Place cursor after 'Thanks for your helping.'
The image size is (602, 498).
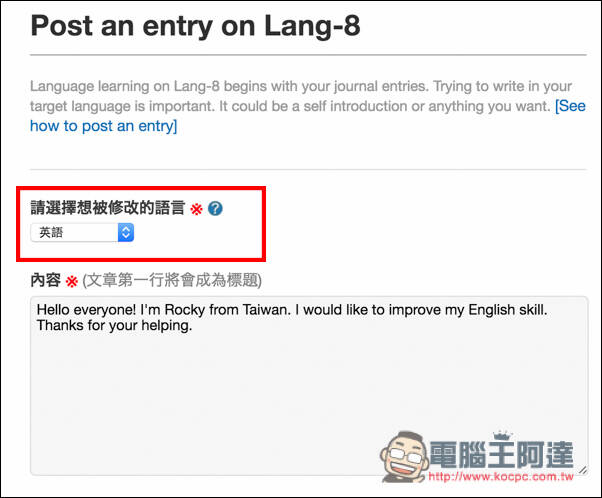click(x=193, y=326)
